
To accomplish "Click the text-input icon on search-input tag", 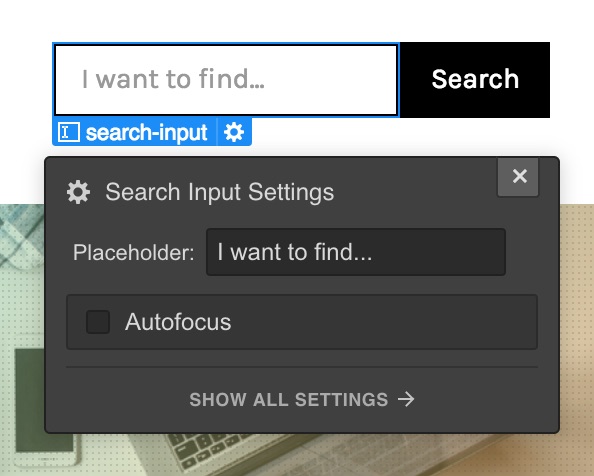I will 69,132.
